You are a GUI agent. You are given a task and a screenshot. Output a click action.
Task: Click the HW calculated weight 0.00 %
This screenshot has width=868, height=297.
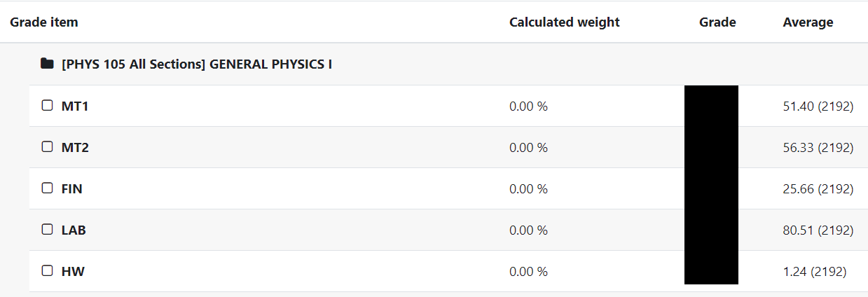coord(528,272)
